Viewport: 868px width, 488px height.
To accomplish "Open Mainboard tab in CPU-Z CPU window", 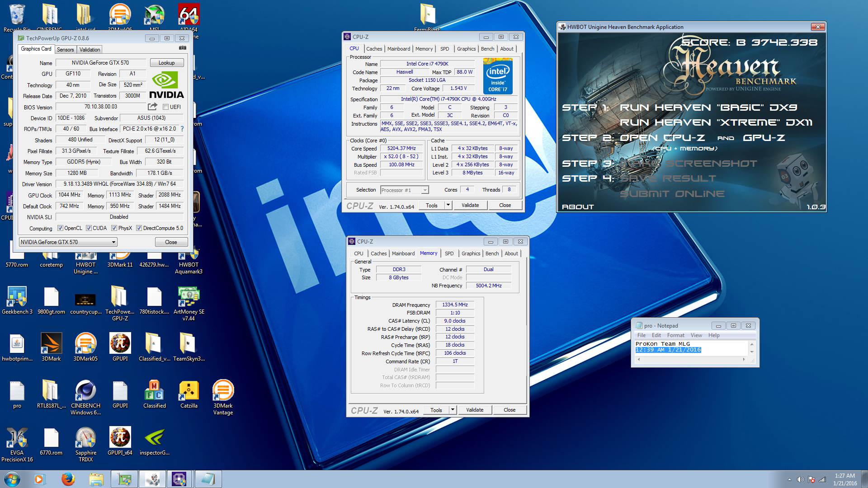I will [x=399, y=49].
